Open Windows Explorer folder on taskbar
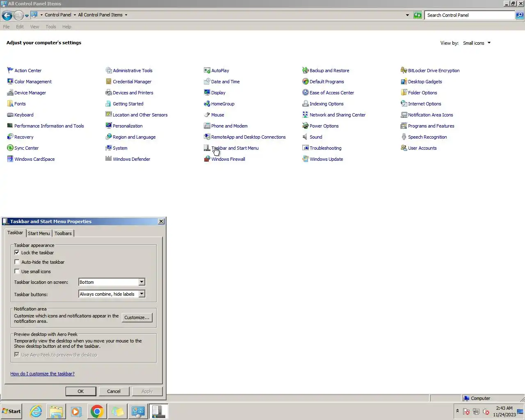 click(x=56, y=411)
